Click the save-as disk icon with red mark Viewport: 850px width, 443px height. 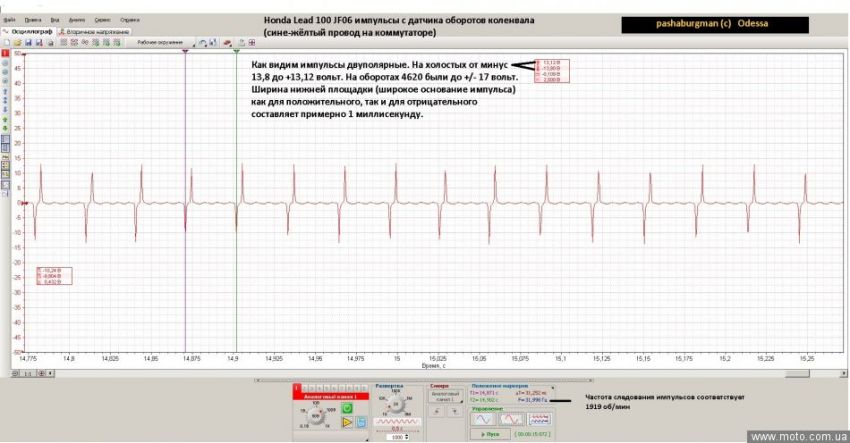click(x=39, y=42)
